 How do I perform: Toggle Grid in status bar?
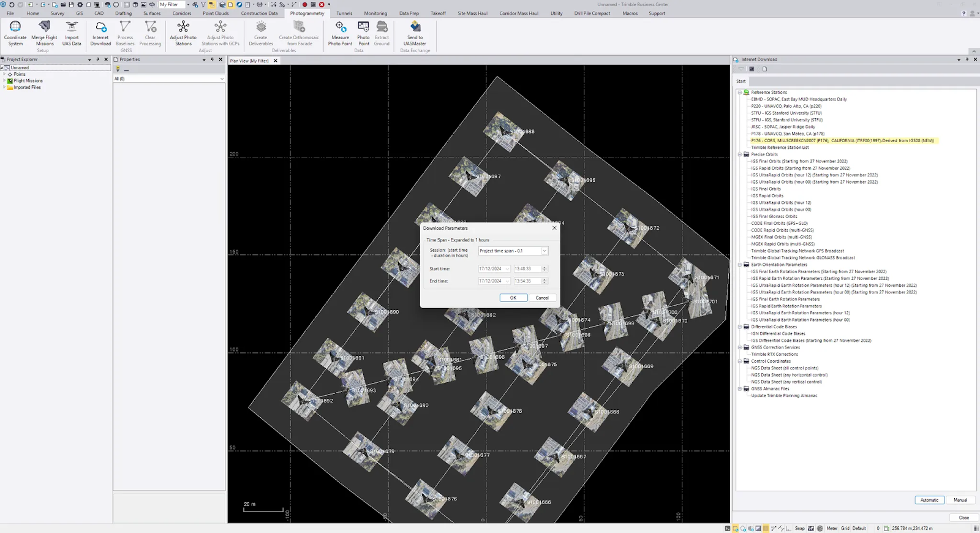[x=845, y=528]
